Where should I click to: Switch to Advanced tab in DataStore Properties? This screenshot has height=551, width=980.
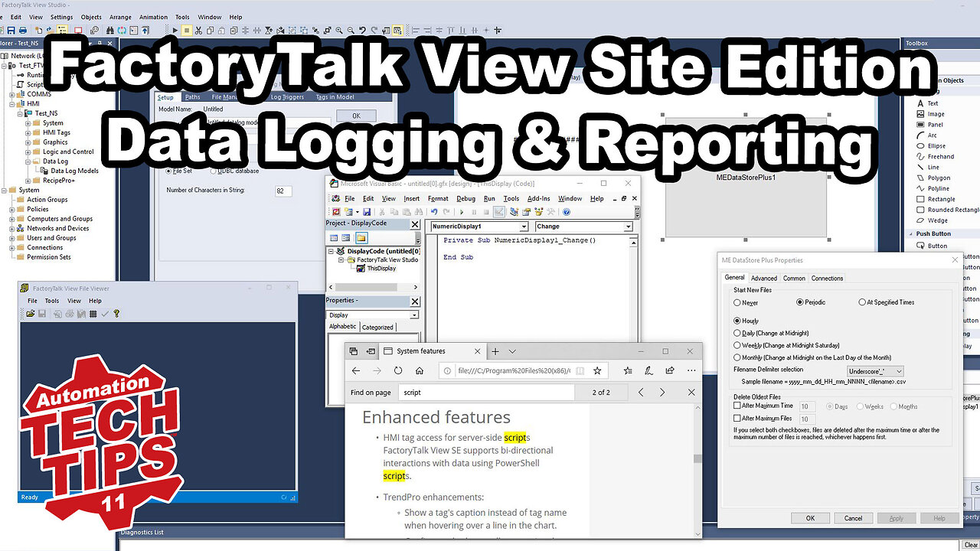click(763, 279)
